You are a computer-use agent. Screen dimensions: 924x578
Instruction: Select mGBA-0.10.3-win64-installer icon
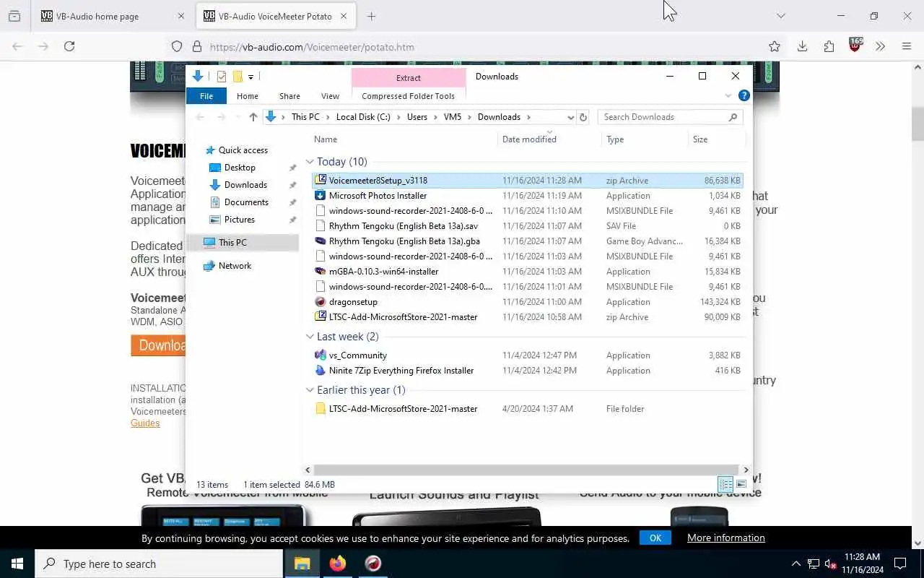click(321, 271)
